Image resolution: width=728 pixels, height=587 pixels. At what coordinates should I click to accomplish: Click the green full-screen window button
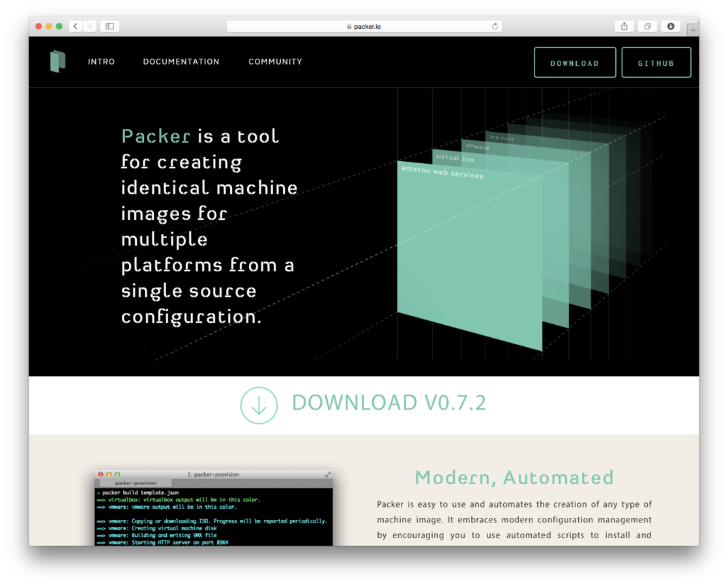[x=59, y=27]
